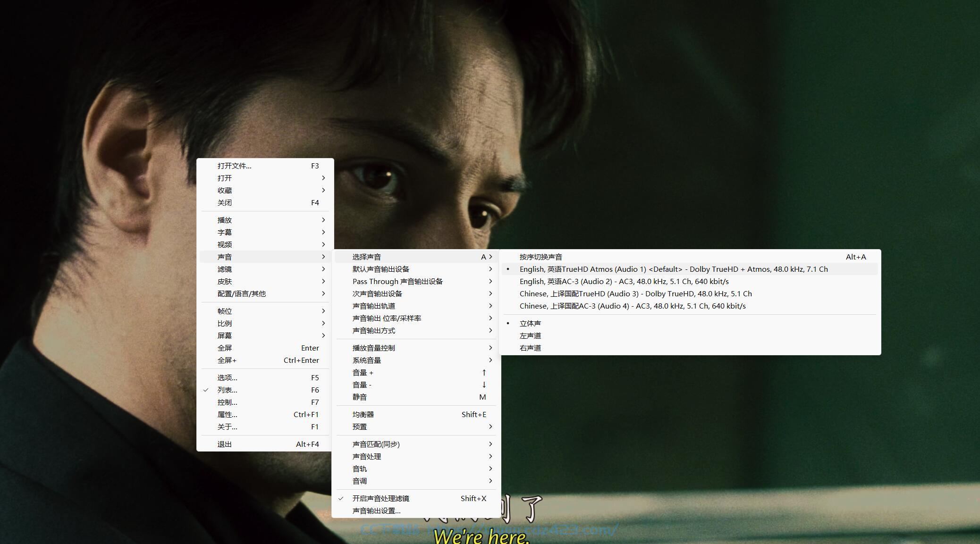Expand the 收藏 submenu
The width and height of the screenshot is (980, 544).
pos(265,190)
